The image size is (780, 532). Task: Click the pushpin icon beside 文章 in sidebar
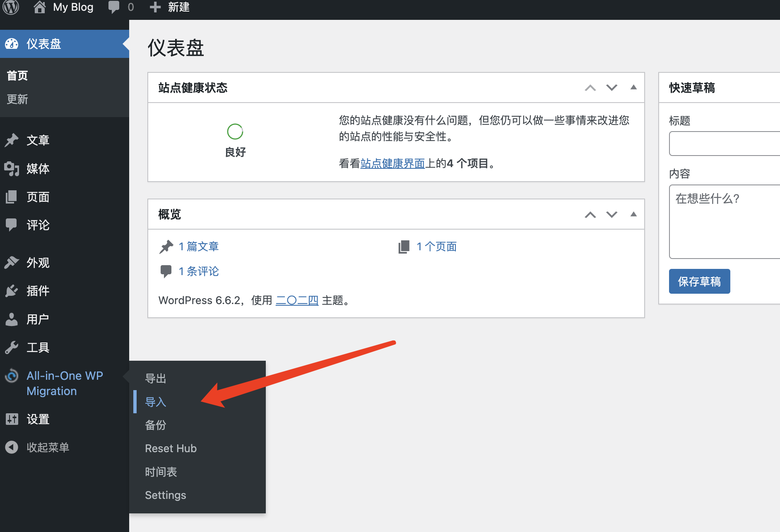12,140
